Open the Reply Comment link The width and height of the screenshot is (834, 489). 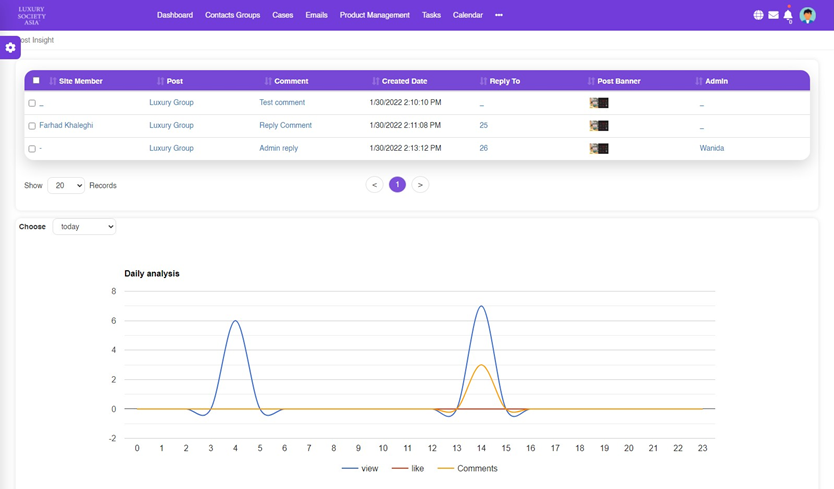[x=285, y=125]
